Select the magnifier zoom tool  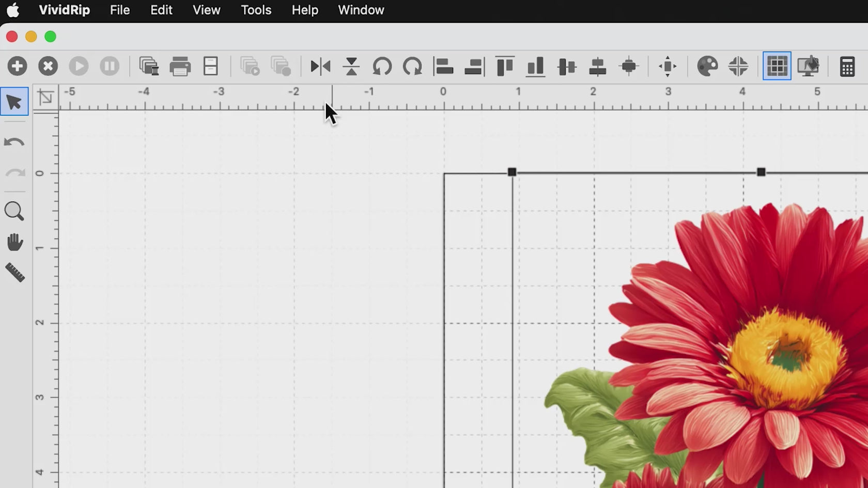(x=14, y=211)
